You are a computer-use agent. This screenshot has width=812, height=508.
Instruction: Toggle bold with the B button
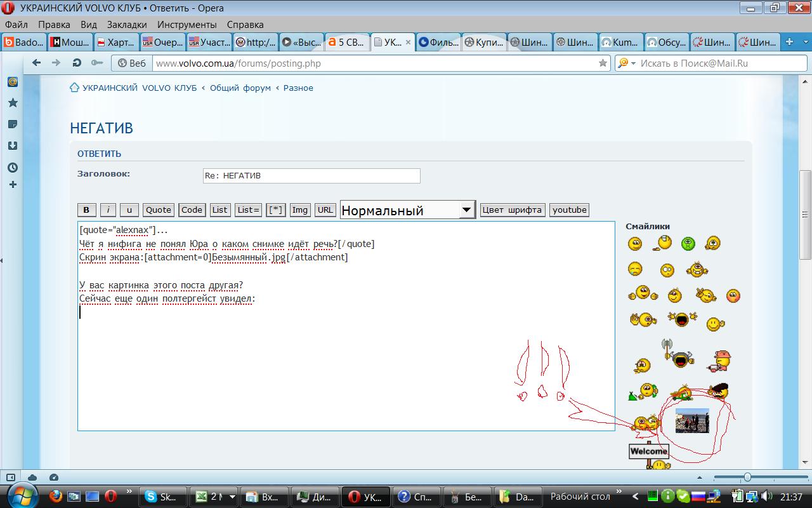pos(86,210)
